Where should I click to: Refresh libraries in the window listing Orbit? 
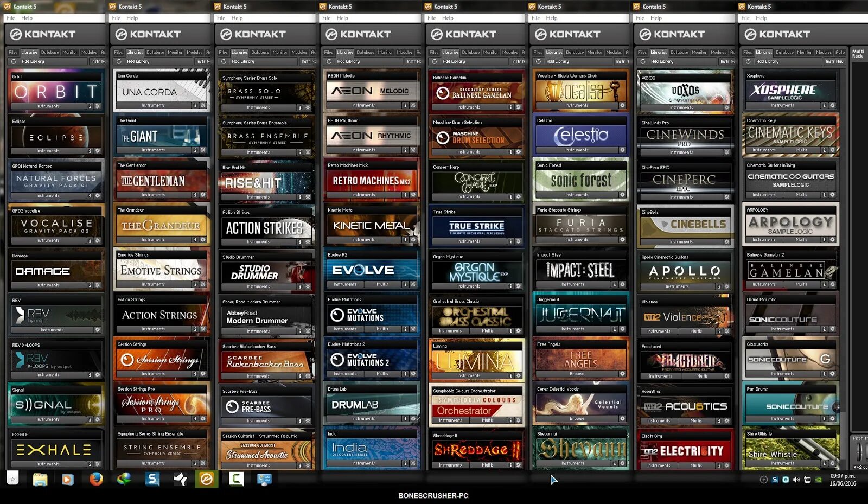click(x=14, y=61)
